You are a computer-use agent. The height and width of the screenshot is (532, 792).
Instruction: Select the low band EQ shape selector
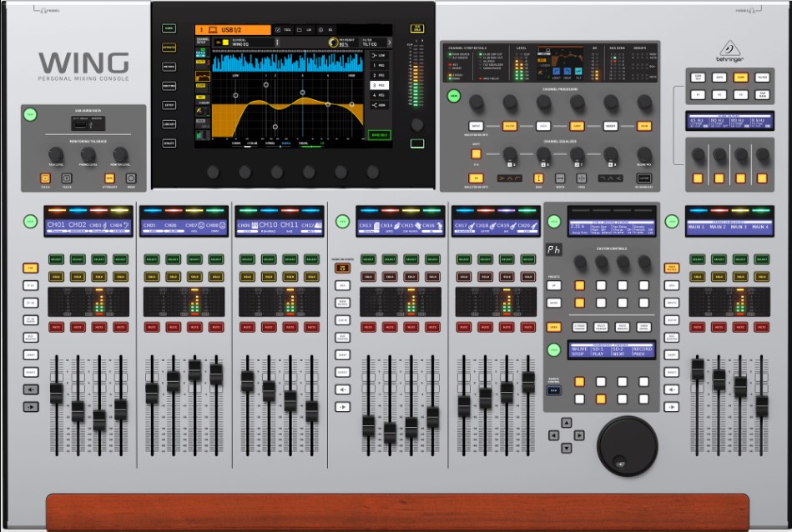(x=509, y=178)
